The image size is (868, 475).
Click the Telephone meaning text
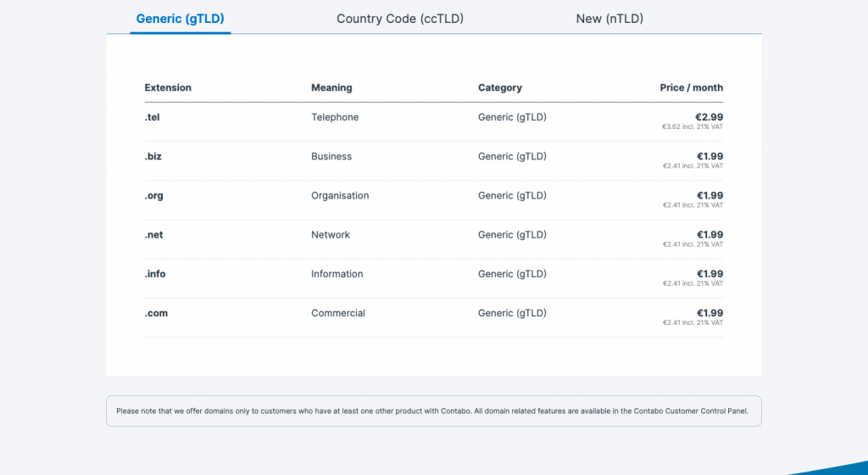(x=335, y=117)
